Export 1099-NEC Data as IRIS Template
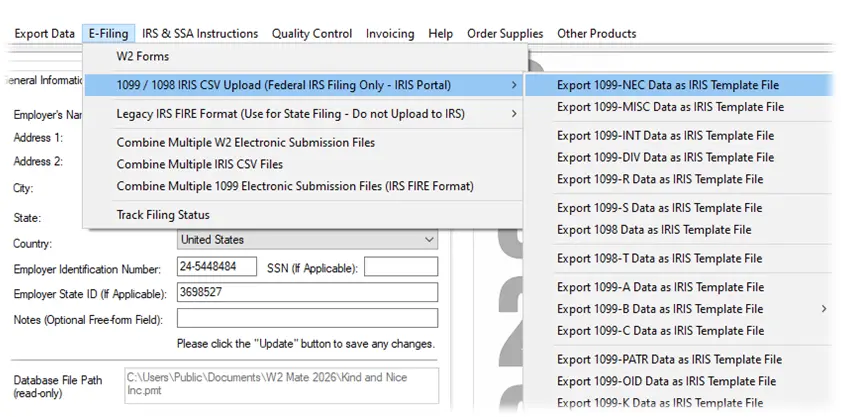This screenshot has height=417, width=841. tap(679, 85)
